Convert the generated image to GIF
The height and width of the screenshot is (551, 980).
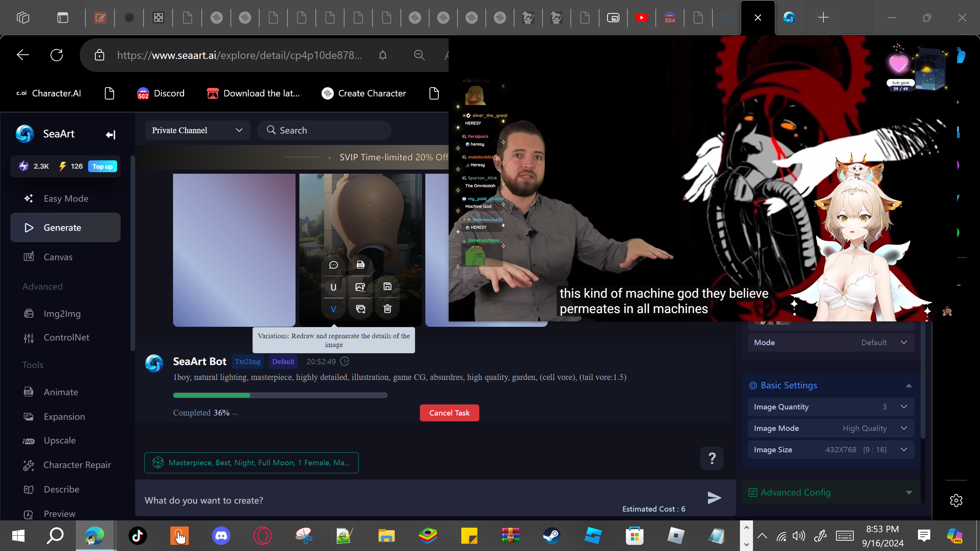click(360, 265)
